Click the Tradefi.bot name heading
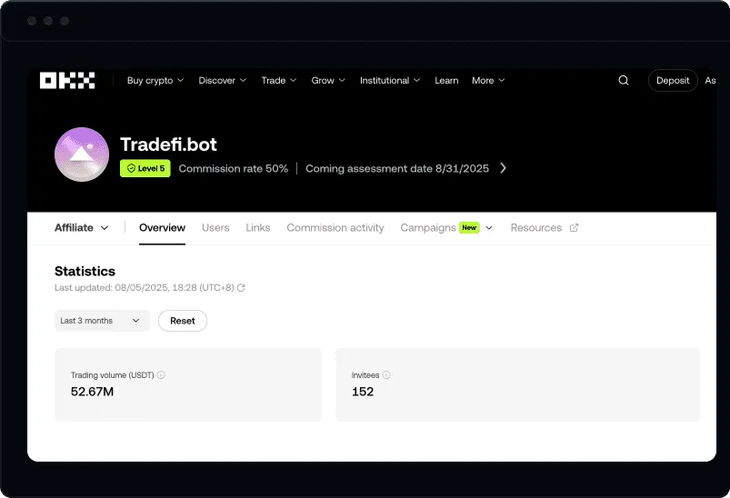 tap(169, 144)
